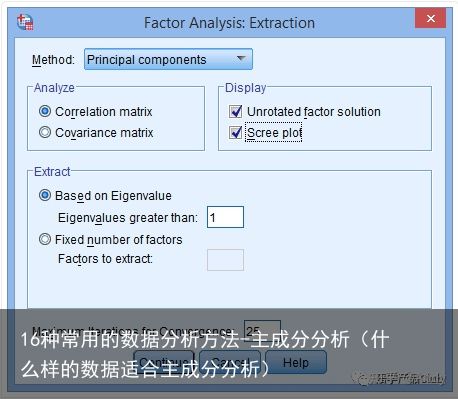Screen dimensions: 458x399
Task: Click the Continue button
Action: [x=163, y=362]
